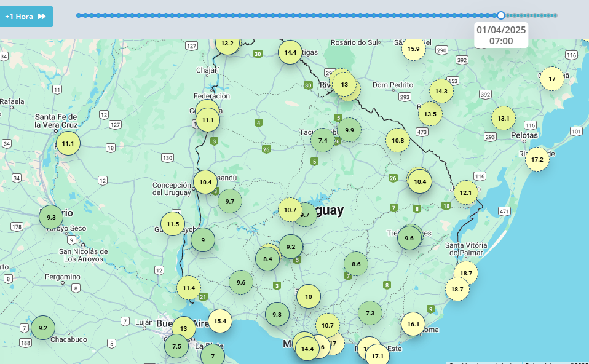This screenshot has height=364, width=589.
Task: Open the 13.1 marker north of Pelotas
Action: tap(504, 118)
